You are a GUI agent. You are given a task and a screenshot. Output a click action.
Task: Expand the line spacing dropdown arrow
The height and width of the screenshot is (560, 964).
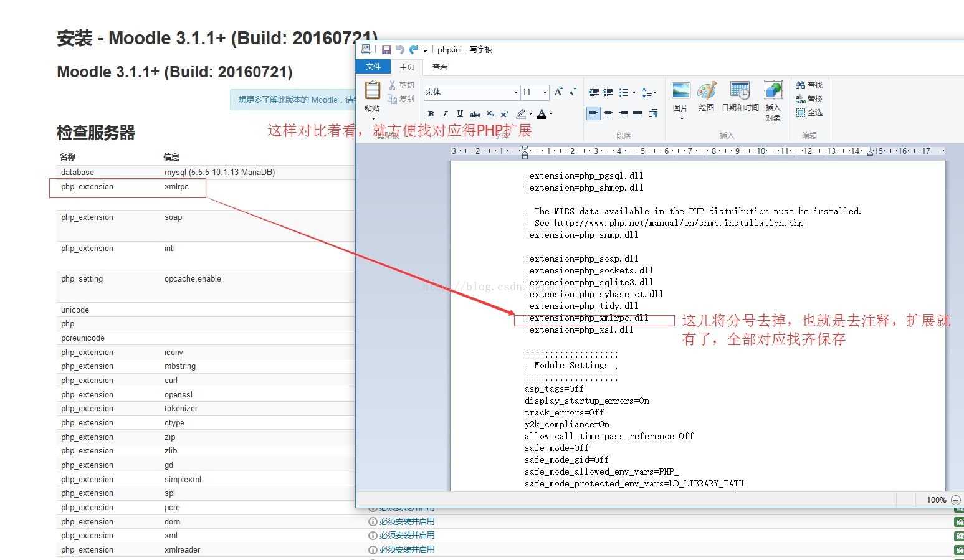pos(656,93)
